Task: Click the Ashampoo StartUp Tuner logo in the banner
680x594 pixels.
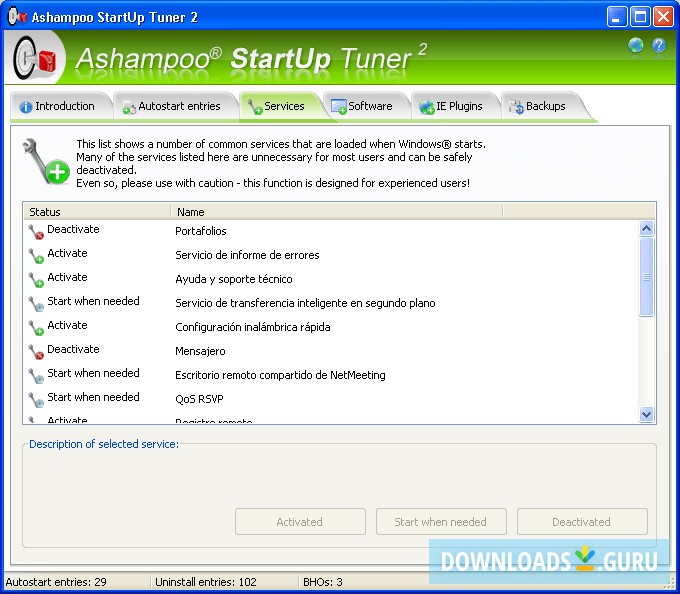Action: [x=36, y=58]
